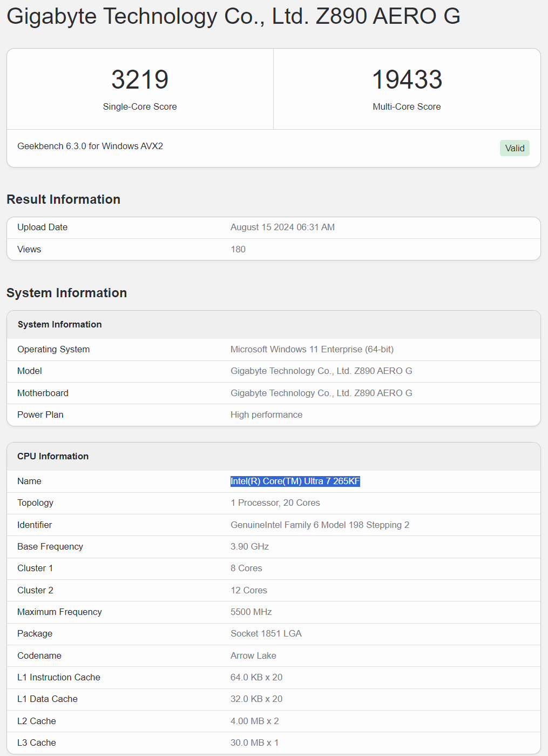Click GenuineIntel Family 6 Model 198 Stepping 2
The height and width of the screenshot is (756, 548).
pyautogui.click(x=320, y=525)
